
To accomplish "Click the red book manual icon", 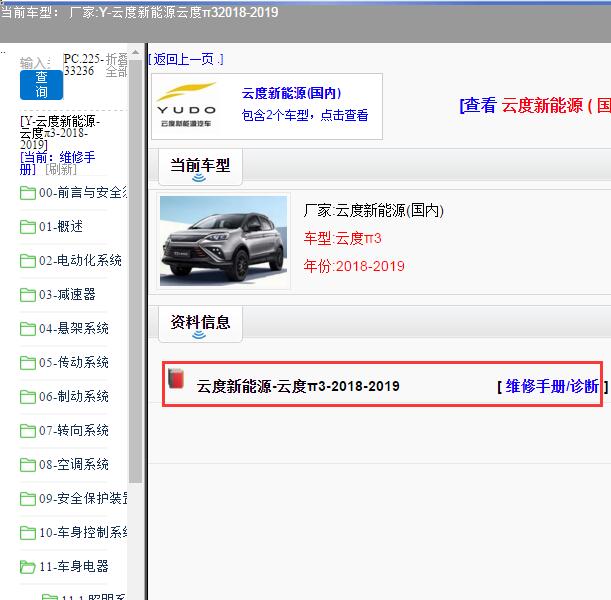I will click(x=176, y=378).
